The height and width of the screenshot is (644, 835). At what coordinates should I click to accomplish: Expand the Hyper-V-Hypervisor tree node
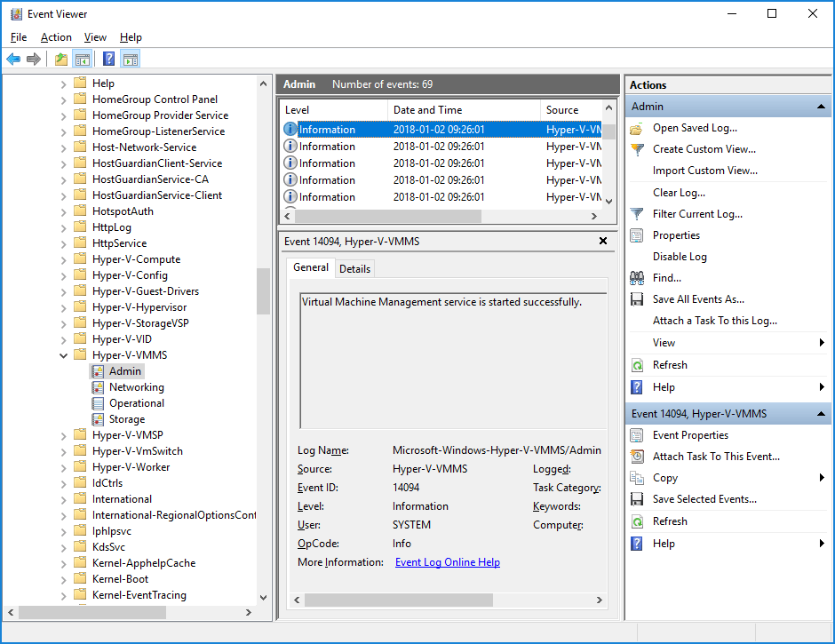[x=63, y=308]
